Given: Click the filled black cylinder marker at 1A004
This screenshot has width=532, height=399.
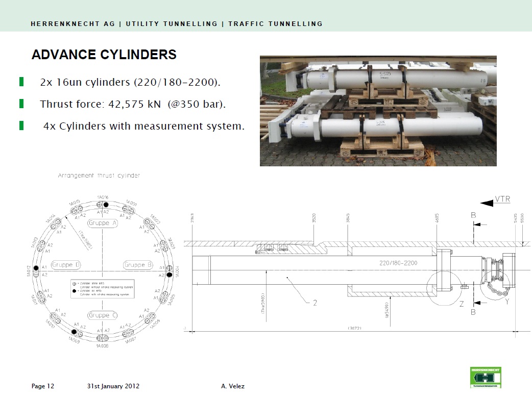Looking at the screenshot, I should [x=170, y=275].
